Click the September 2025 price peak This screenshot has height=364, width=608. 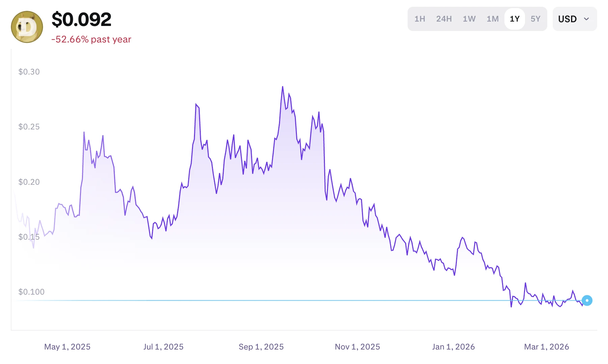(x=283, y=87)
